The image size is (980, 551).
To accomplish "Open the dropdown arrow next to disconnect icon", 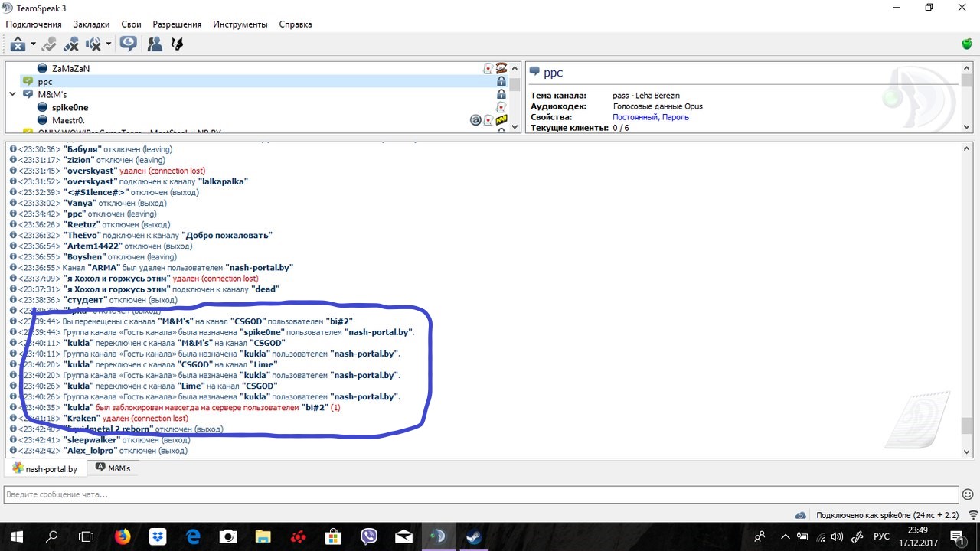I will (33, 44).
